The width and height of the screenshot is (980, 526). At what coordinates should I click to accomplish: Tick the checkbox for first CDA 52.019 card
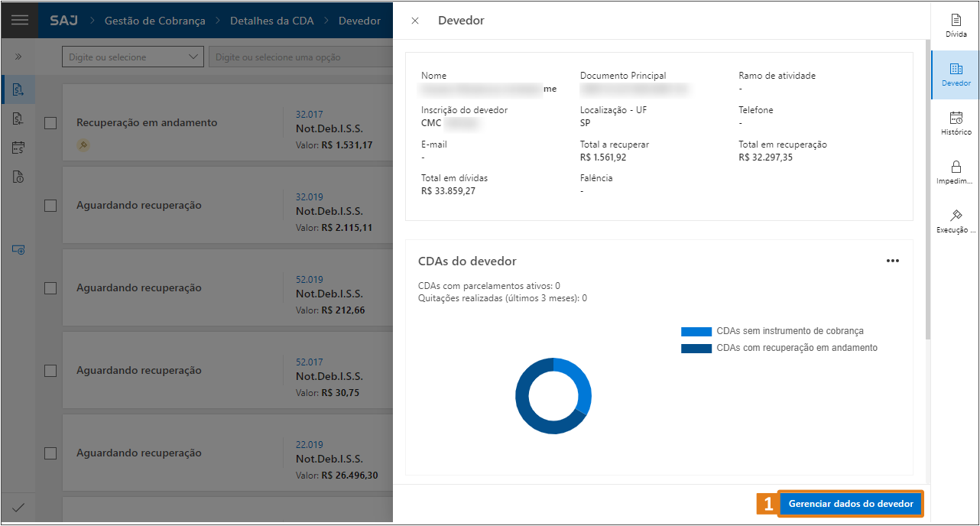coord(50,288)
